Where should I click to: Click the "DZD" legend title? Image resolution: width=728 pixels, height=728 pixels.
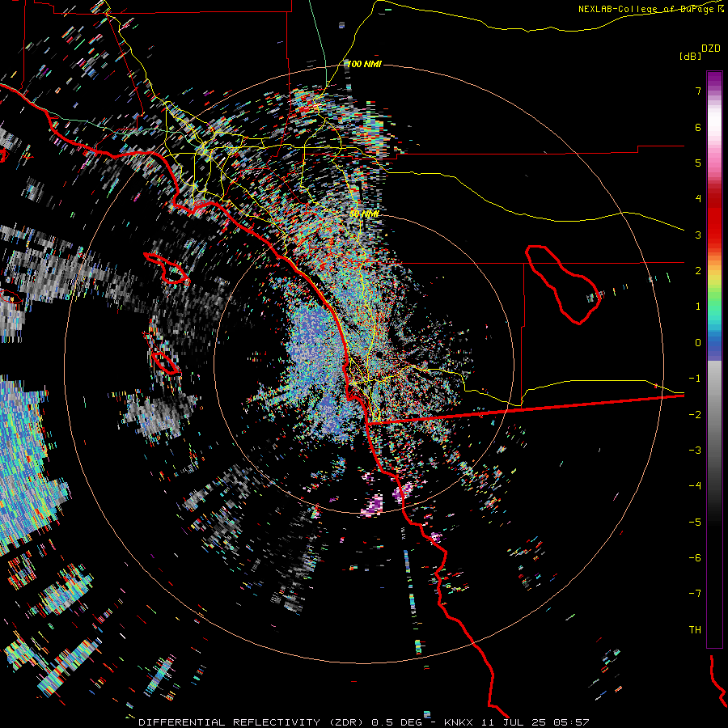(711, 49)
